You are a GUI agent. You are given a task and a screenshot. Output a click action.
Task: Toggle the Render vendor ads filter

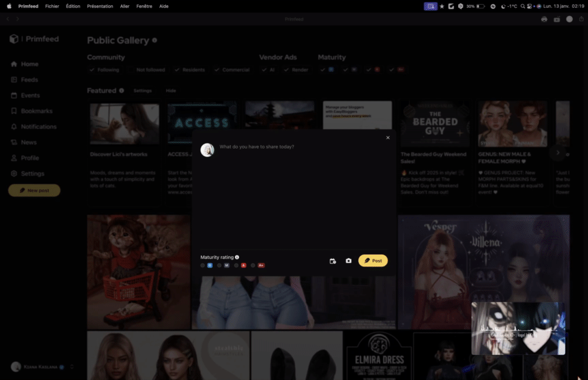(296, 70)
